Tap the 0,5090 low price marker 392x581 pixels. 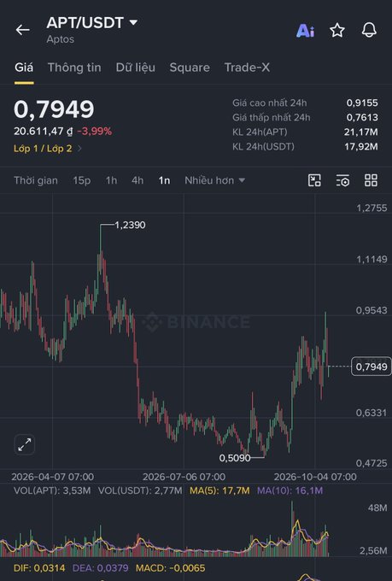(x=235, y=458)
